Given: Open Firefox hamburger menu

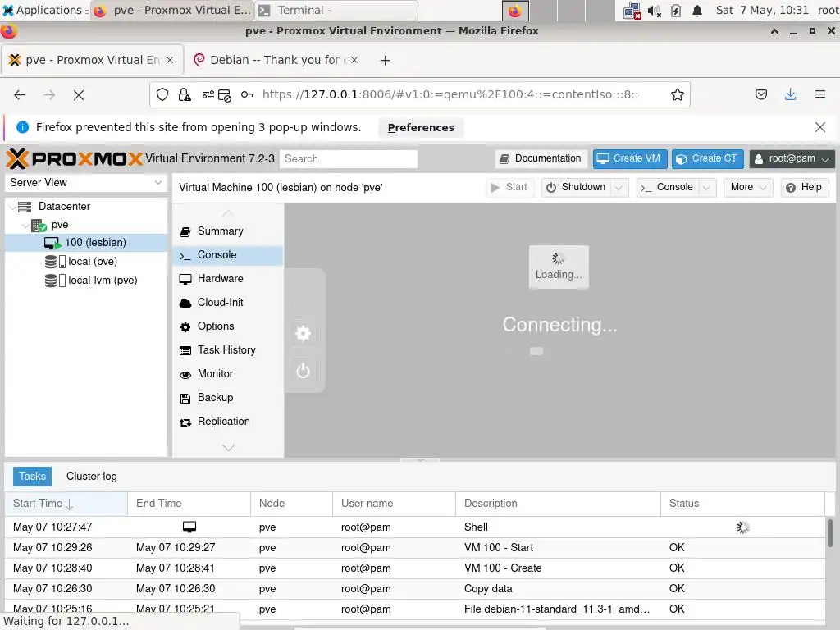Looking at the screenshot, I should [x=820, y=95].
